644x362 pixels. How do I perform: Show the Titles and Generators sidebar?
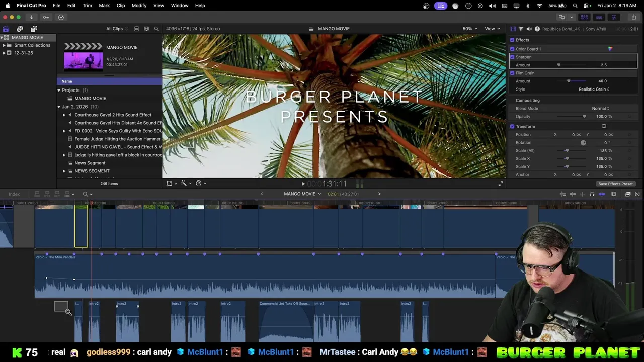click(x=34, y=29)
